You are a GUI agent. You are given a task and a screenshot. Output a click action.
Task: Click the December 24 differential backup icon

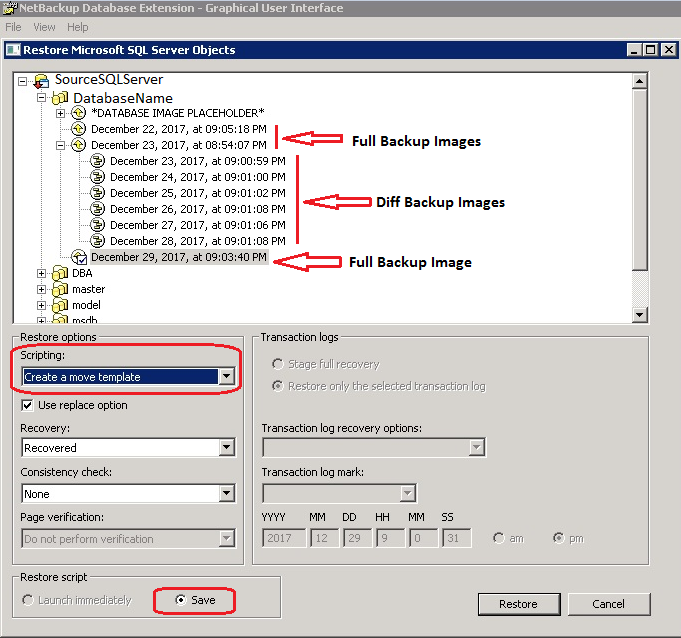point(97,177)
